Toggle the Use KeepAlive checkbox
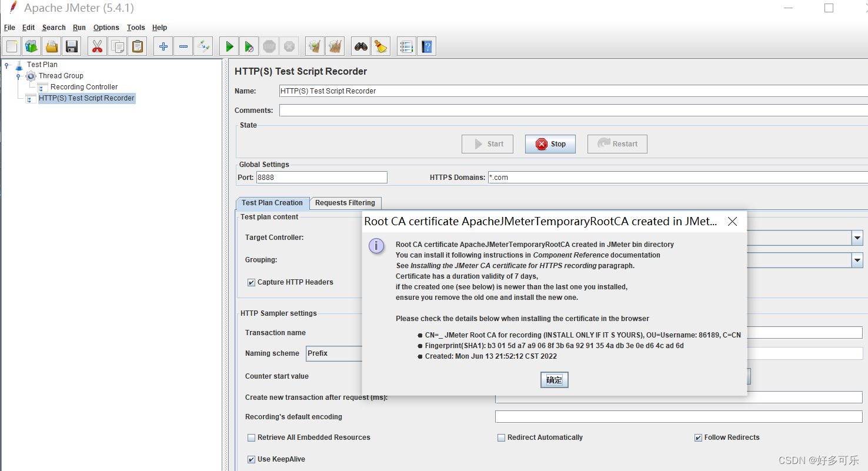Image resolution: width=868 pixels, height=471 pixels. coord(252,459)
